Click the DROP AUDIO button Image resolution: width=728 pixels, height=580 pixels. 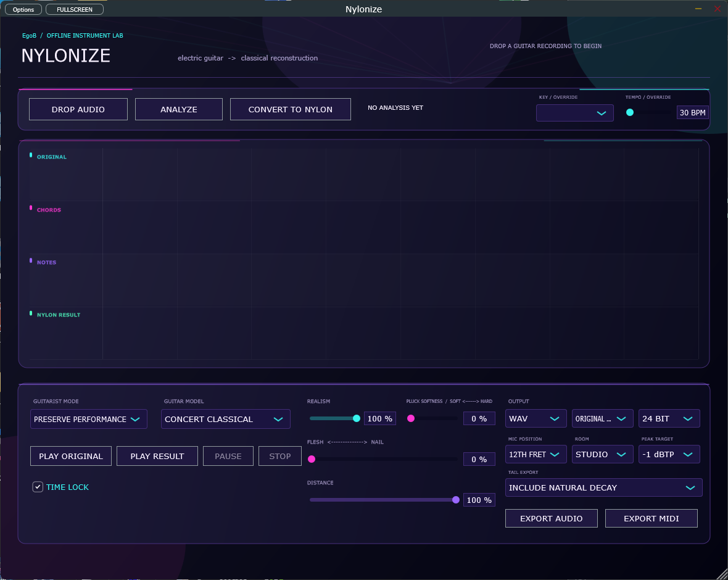coord(78,109)
